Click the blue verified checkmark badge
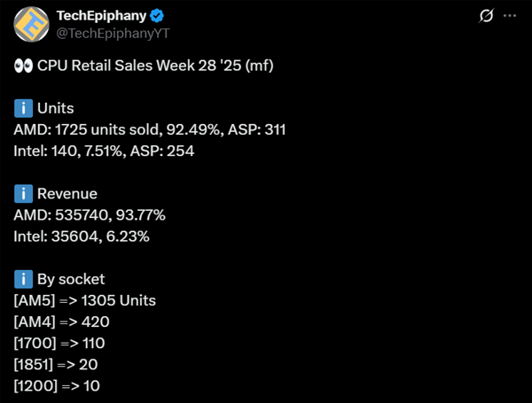Image resolution: width=532 pixels, height=403 pixels. point(156,16)
